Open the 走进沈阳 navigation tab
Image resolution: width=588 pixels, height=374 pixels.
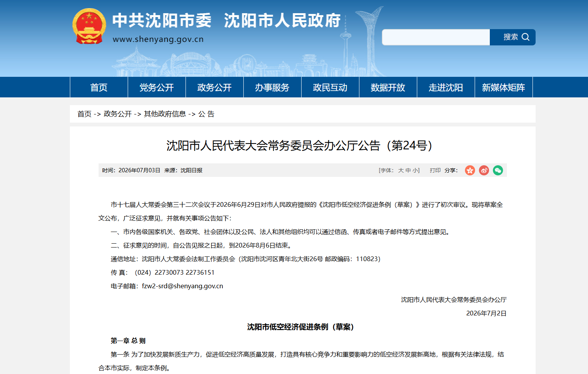coord(446,87)
